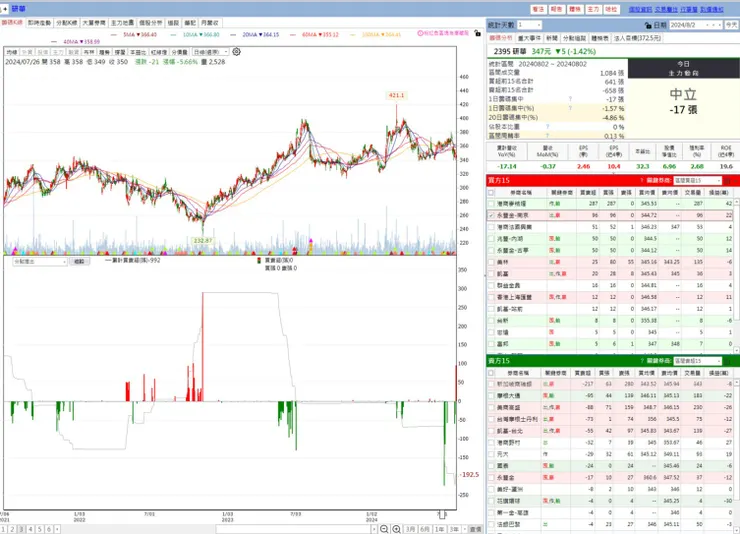Open the 日線(還原) period dropdown
This screenshot has height=534, width=740.
coord(210,52)
